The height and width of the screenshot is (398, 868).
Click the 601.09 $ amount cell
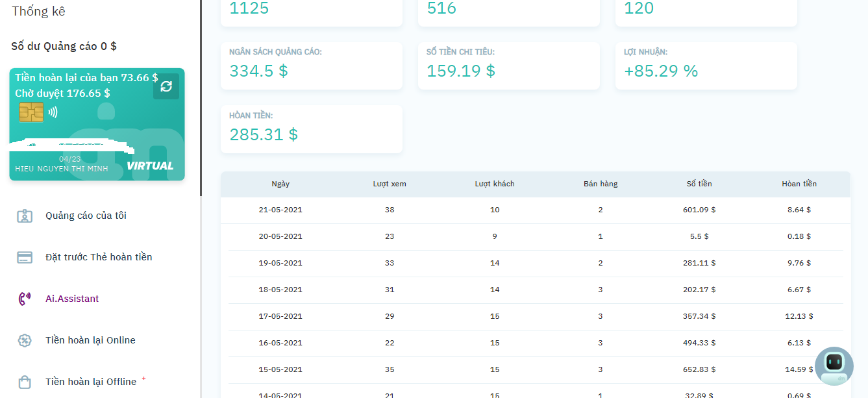(x=699, y=210)
